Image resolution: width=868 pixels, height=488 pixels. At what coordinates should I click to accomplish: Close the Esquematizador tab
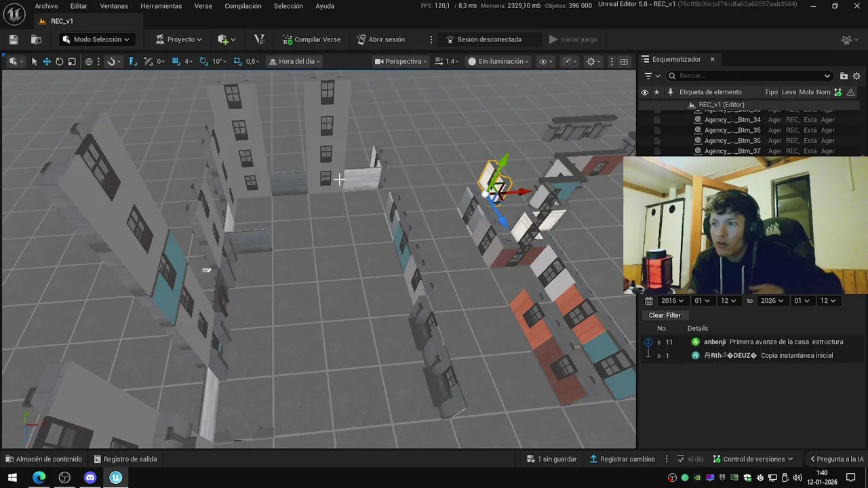pyautogui.click(x=712, y=59)
